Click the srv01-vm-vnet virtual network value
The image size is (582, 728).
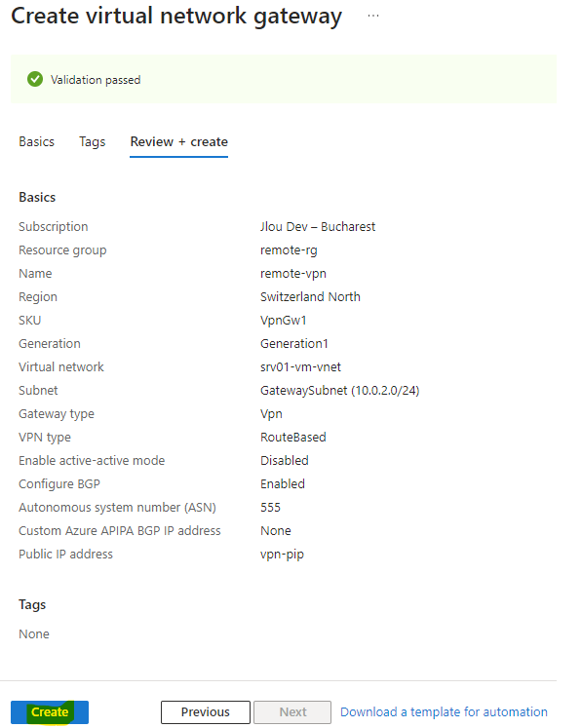300,366
